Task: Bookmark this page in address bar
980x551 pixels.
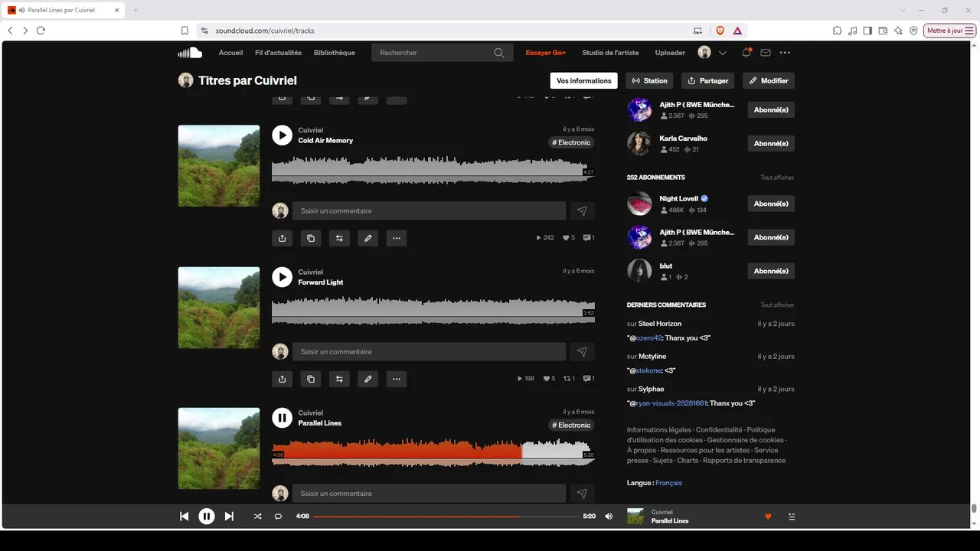Action: [x=185, y=31]
